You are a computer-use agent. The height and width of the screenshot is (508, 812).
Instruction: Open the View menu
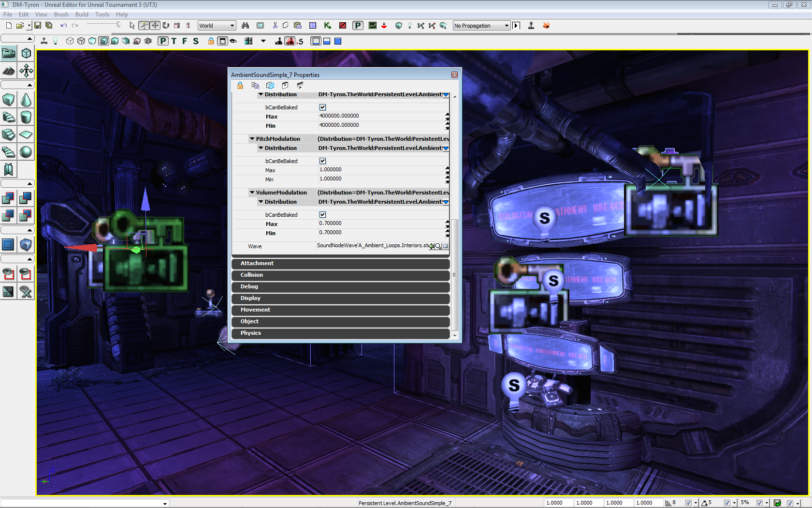[41, 15]
